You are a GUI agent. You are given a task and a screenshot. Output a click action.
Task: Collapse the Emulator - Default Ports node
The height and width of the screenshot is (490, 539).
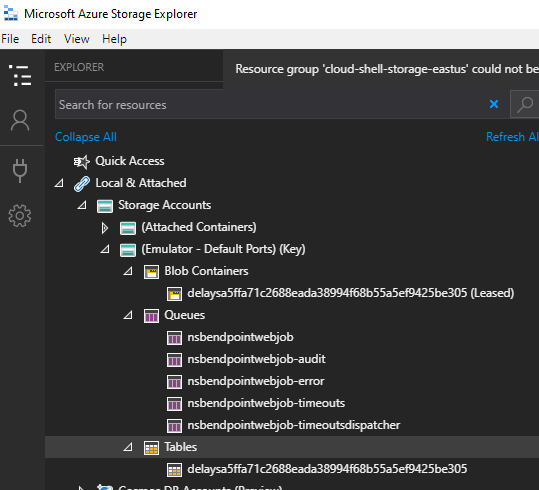pyautogui.click(x=105, y=249)
